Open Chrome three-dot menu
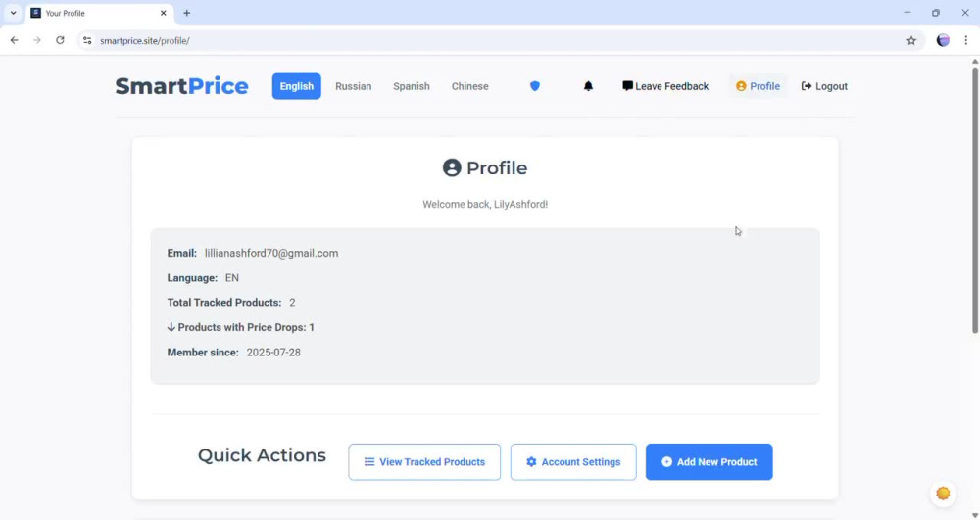This screenshot has height=520, width=980. click(965, 40)
